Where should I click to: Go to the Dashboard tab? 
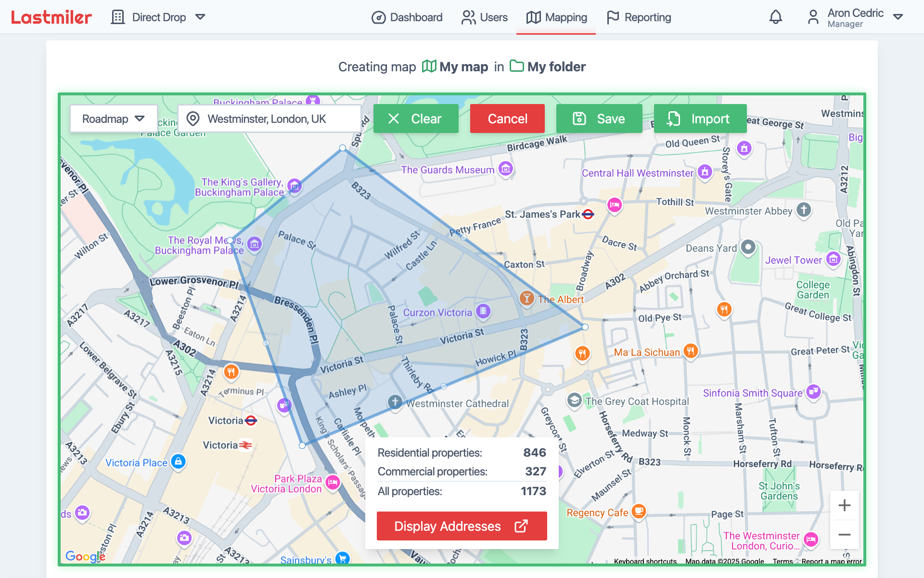[407, 17]
